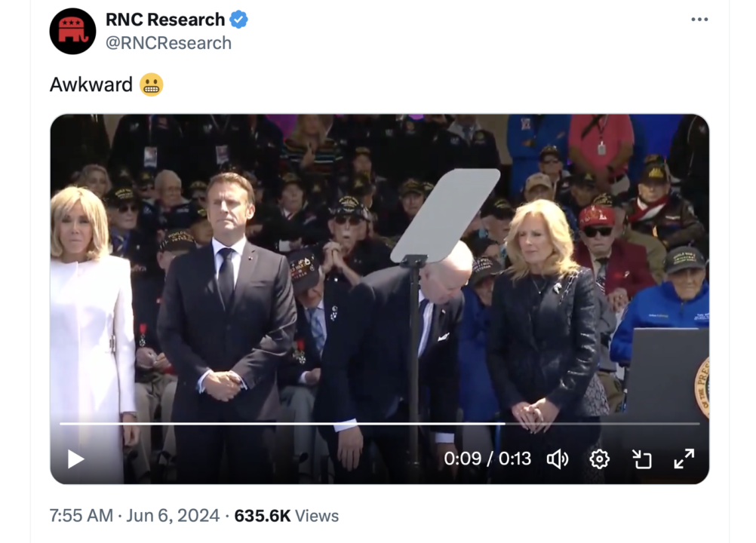Click the 635.6K view count number
Image resolution: width=756 pixels, height=543 pixels.
click(263, 516)
